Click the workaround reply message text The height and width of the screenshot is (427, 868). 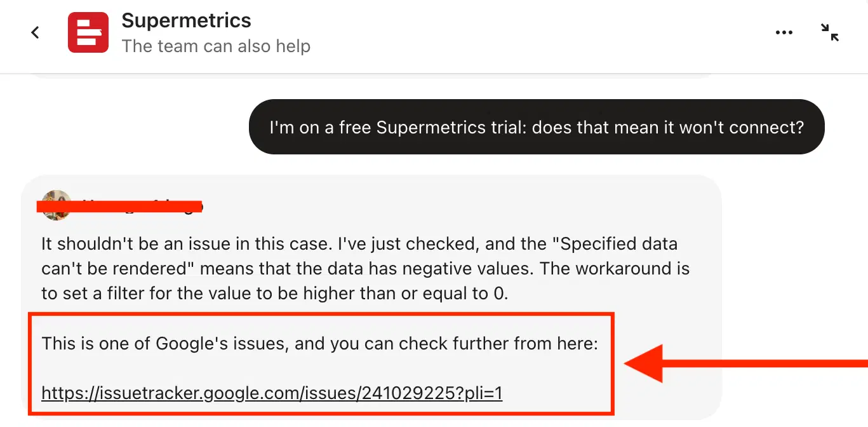[362, 268]
